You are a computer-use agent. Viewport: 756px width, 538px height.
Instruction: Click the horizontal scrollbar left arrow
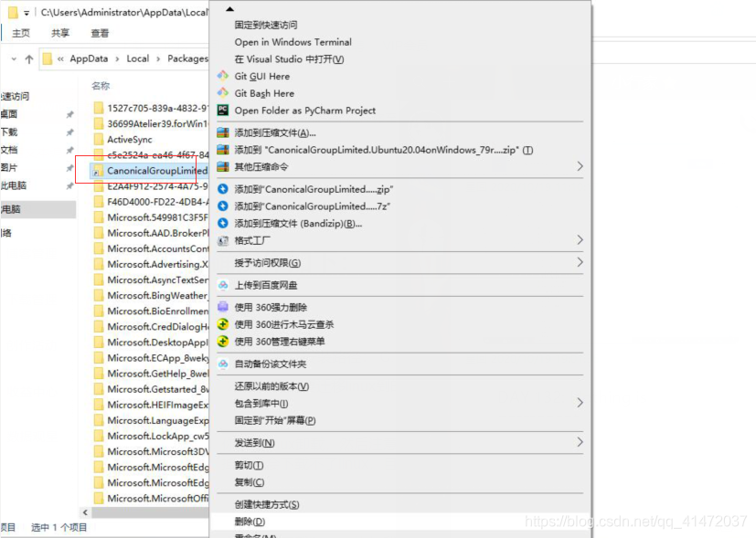click(85, 512)
